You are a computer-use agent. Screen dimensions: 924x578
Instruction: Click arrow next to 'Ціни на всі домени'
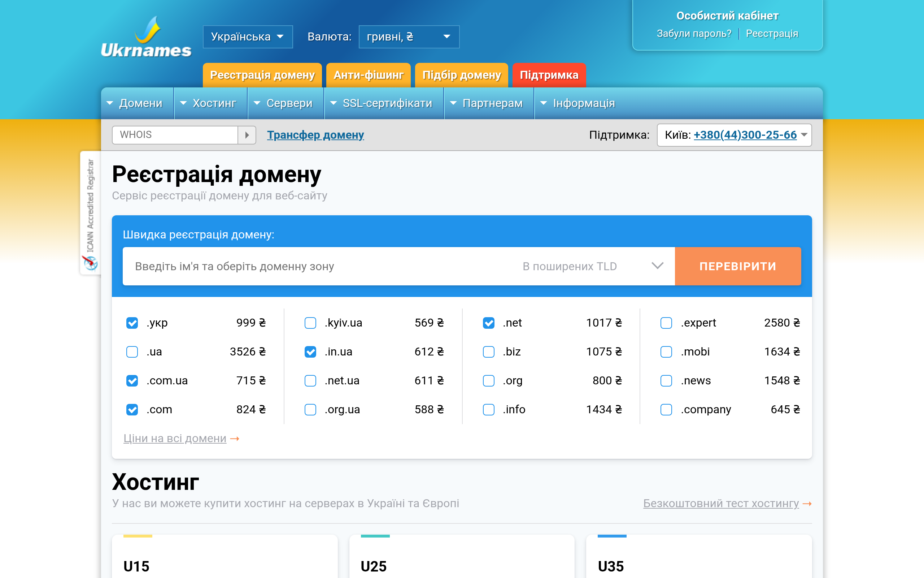(x=235, y=439)
